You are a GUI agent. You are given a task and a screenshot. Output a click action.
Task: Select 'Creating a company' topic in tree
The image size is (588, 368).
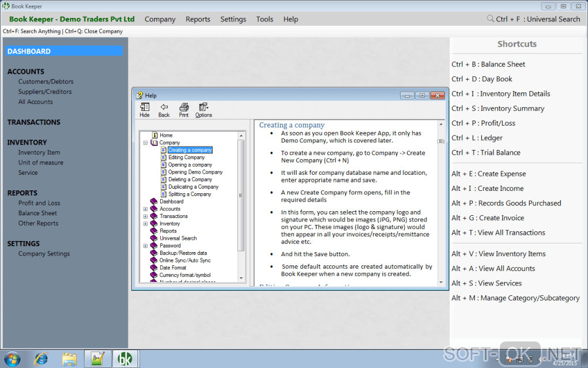[x=190, y=150]
